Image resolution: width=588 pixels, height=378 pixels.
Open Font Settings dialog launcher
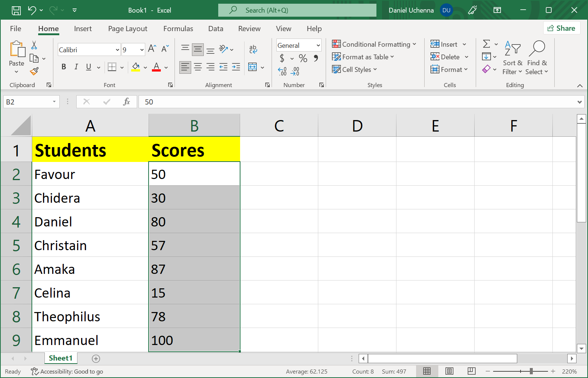(170, 85)
